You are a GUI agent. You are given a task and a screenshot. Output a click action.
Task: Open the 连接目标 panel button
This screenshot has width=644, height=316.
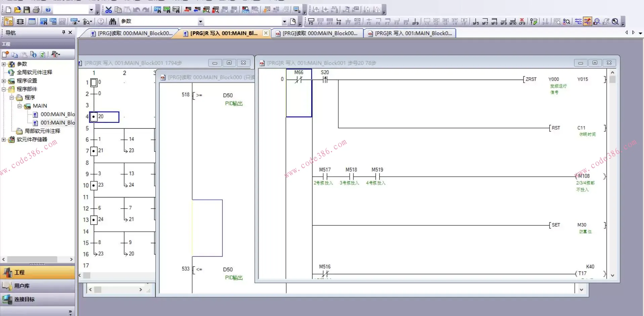[37, 299]
